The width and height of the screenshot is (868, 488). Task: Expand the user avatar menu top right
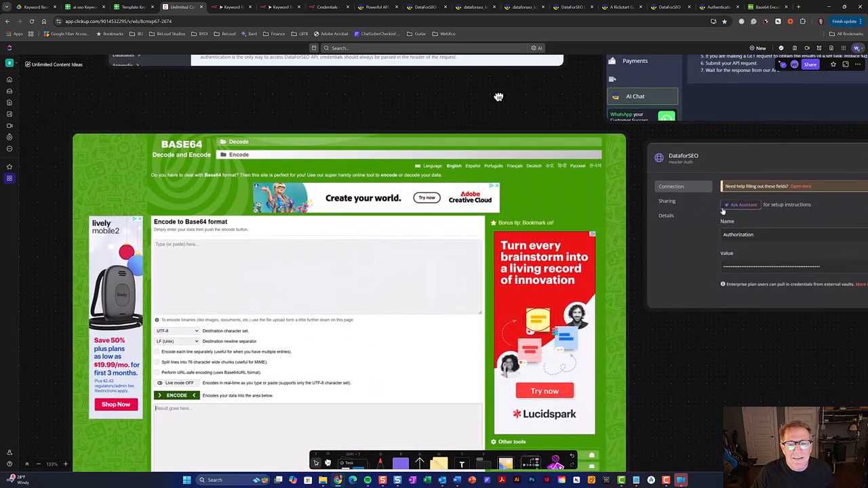pyautogui.click(x=857, y=48)
